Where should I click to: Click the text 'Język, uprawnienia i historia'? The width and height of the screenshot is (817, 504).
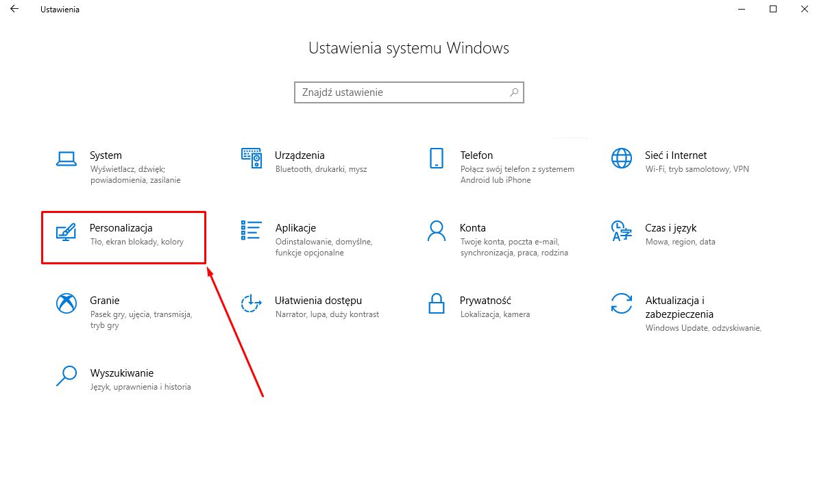(141, 387)
